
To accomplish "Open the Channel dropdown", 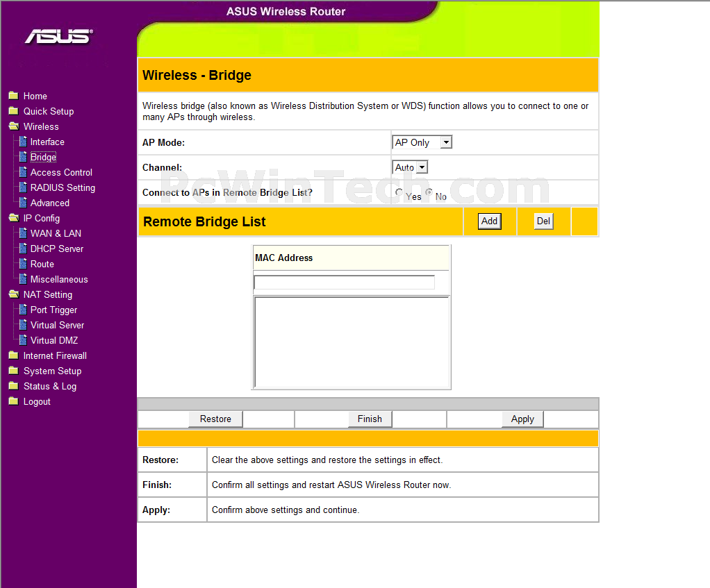I will pos(410,167).
